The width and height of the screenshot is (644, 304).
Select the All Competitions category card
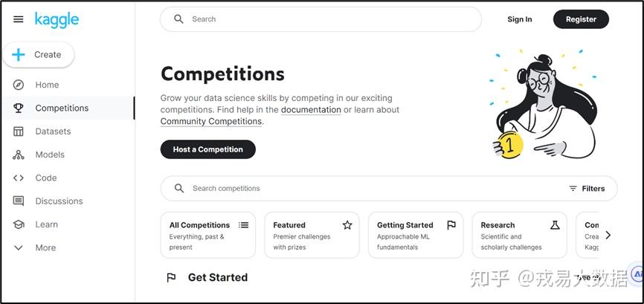[x=207, y=235]
